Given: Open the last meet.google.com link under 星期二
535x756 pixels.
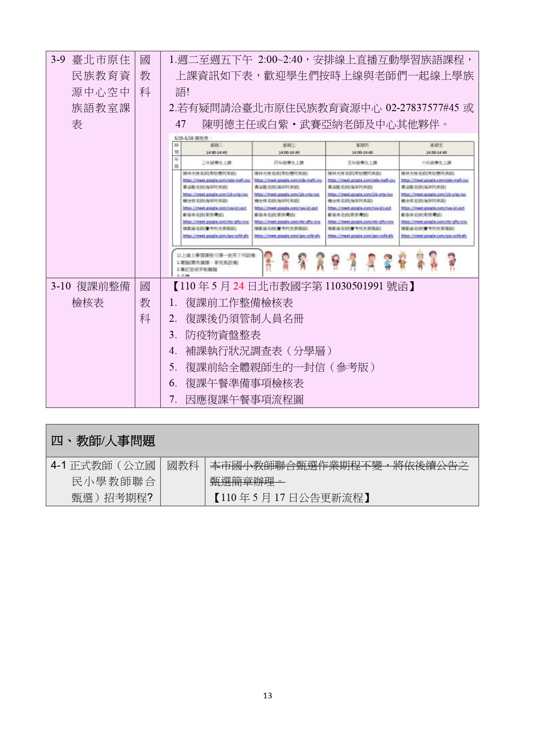Looking at the screenshot, I should pos(216,236).
